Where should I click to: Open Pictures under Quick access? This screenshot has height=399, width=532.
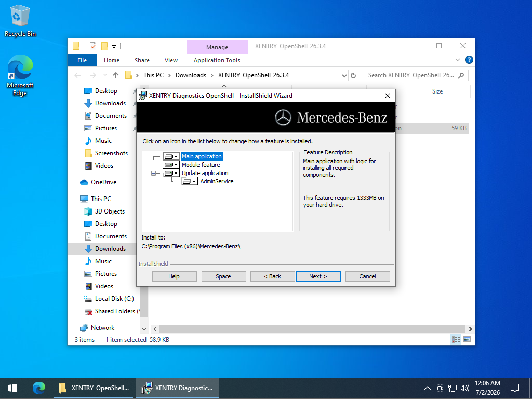[x=106, y=128]
